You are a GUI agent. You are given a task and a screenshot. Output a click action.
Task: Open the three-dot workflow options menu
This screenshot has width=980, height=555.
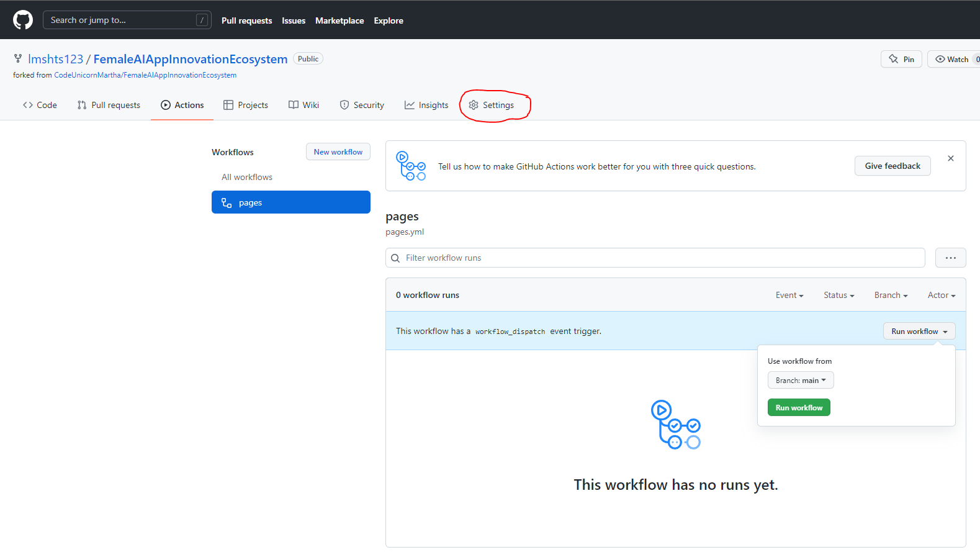(950, 258)
